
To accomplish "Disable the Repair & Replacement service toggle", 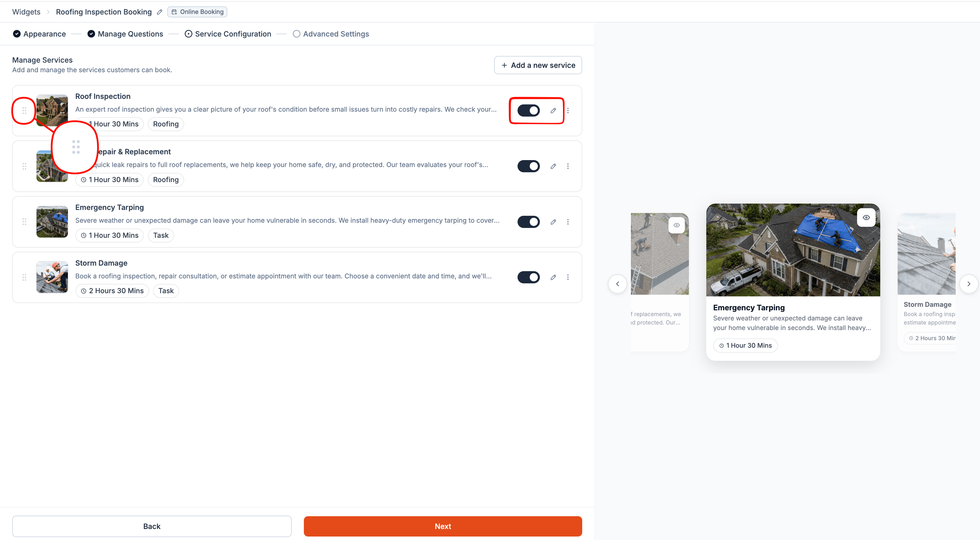I will coord(529,166).
